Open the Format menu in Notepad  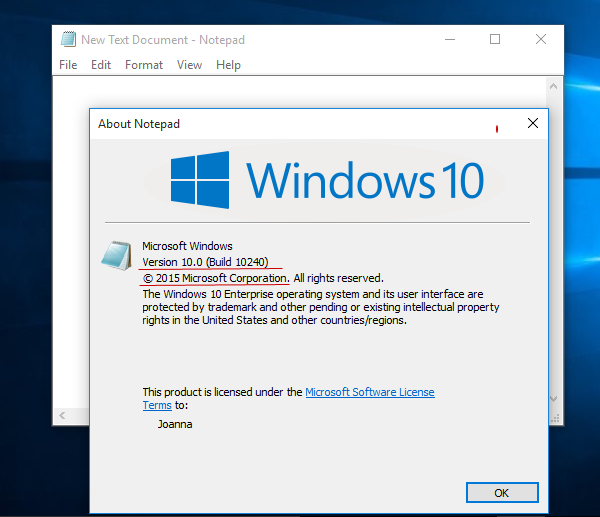click(144, 65)
